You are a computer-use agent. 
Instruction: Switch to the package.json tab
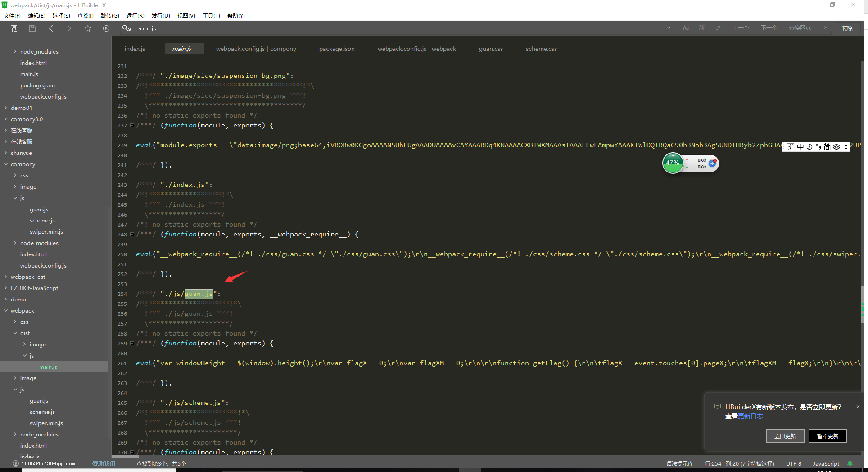coord(337,49)
